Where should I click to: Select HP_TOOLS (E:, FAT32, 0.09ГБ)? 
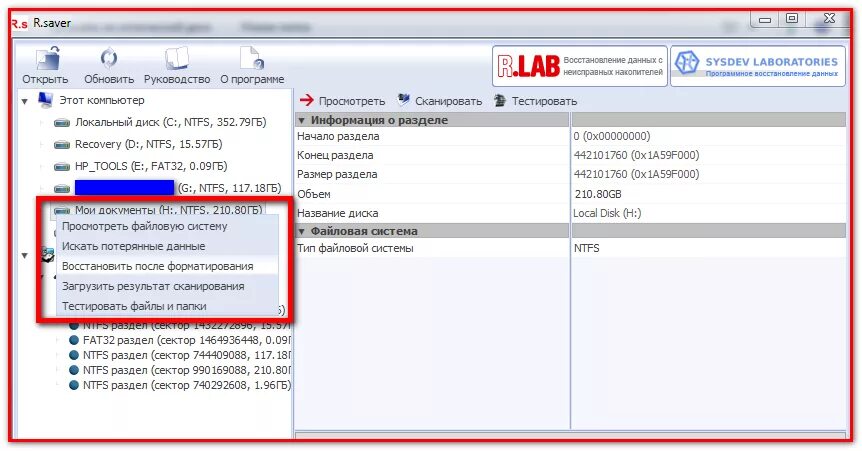point(151,166)
